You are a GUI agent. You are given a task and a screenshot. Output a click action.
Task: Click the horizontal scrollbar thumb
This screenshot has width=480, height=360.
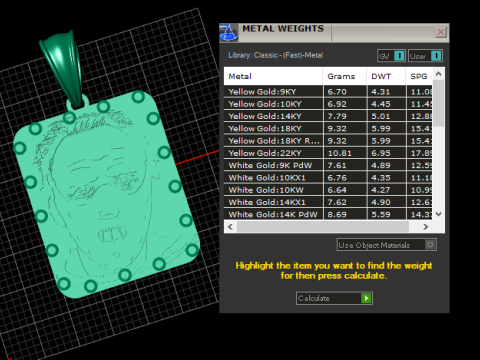click(x=323, y=227)
